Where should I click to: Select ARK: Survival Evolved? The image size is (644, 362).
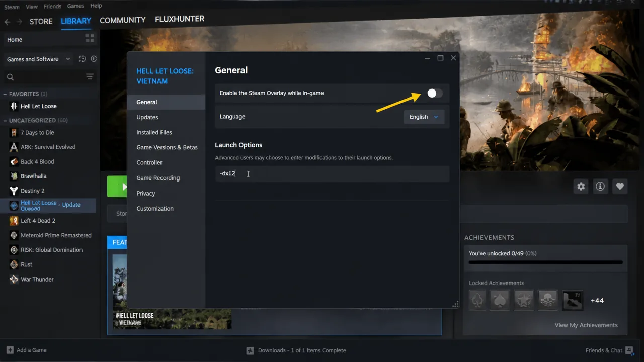pyautogui.click(x=48, y=147)
